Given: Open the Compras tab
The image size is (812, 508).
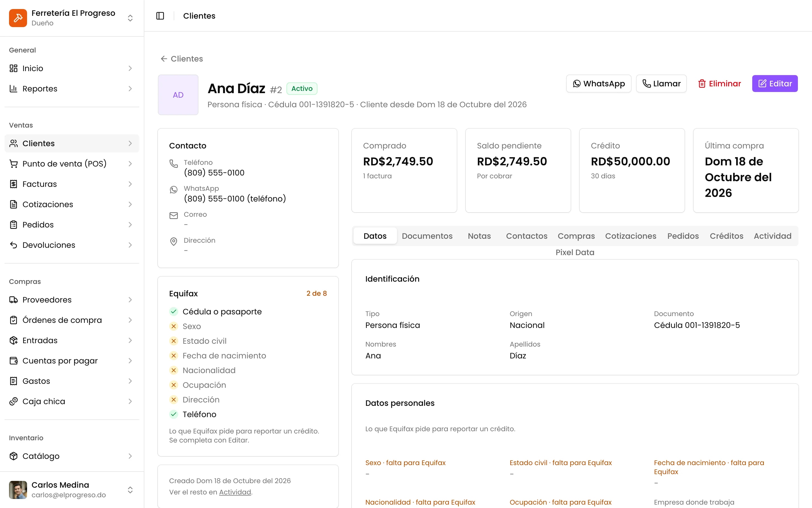Looking at the screenshot, I should [576, 236].
